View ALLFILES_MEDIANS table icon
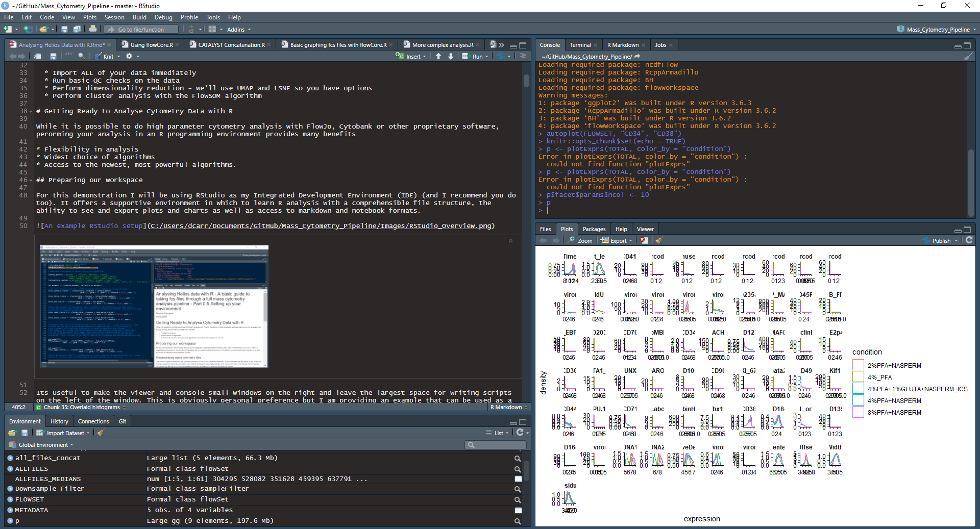 [518, 479]
